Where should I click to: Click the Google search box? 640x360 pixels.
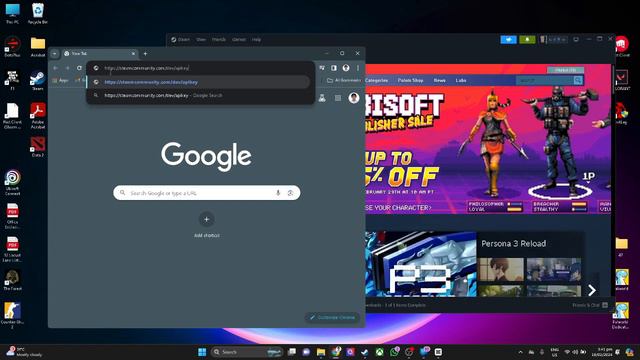point(207,193)
